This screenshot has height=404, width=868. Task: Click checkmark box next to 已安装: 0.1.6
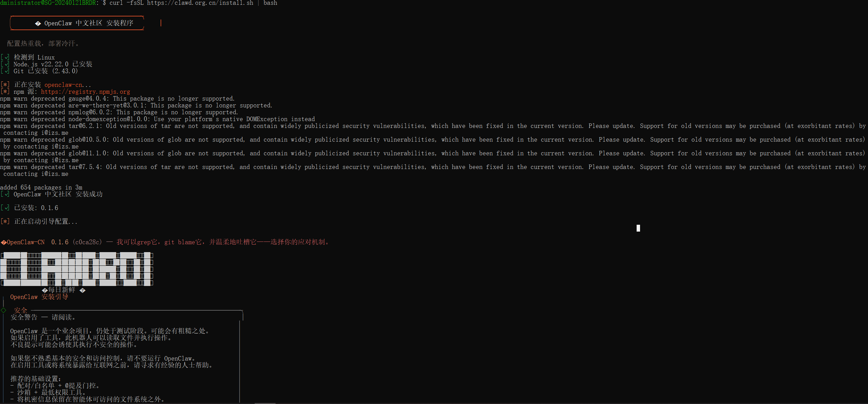(5, 208)
